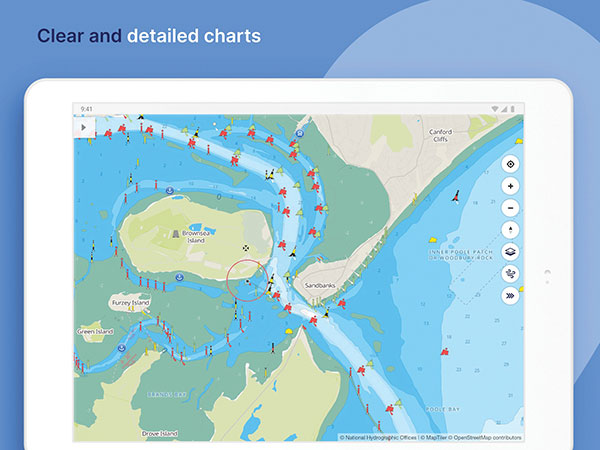Open the chart layers selector
The width and height of the screenshot is (600, 450).
510,252
